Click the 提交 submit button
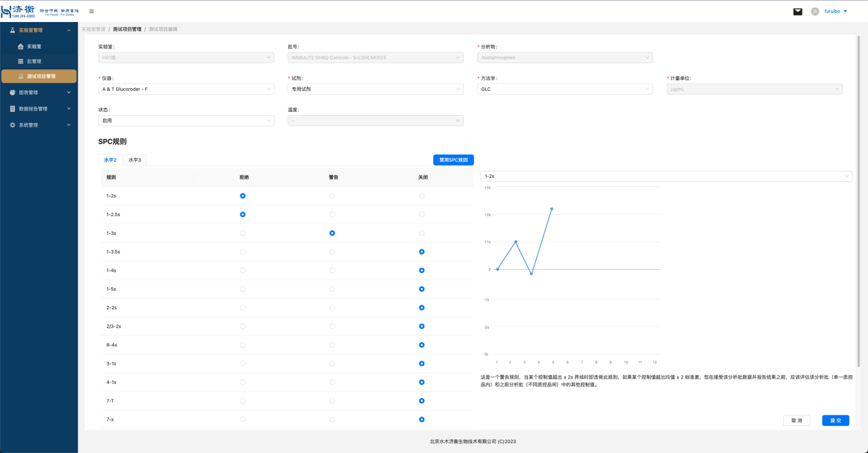 (835, 421)
